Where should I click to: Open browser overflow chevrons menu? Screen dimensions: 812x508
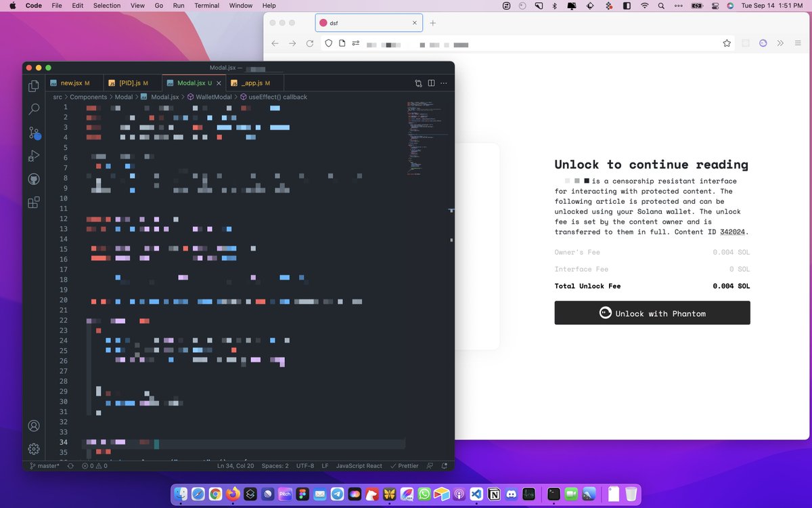[x=780, y=43]
